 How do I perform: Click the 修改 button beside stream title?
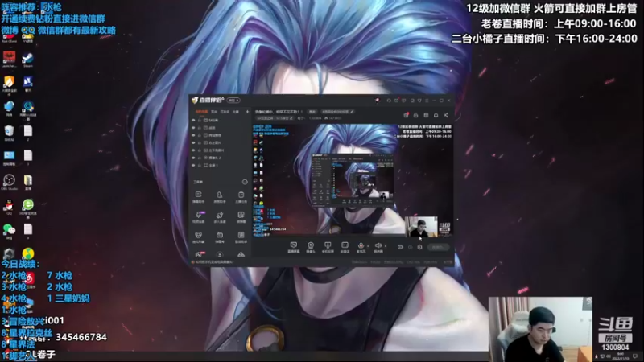[312, 112]
